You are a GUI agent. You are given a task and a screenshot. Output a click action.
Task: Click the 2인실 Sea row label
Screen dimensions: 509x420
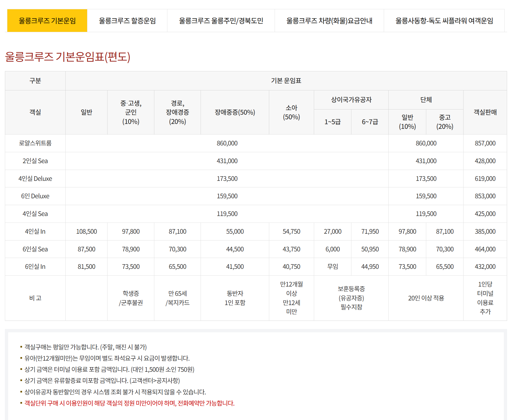tap(35, 161)
